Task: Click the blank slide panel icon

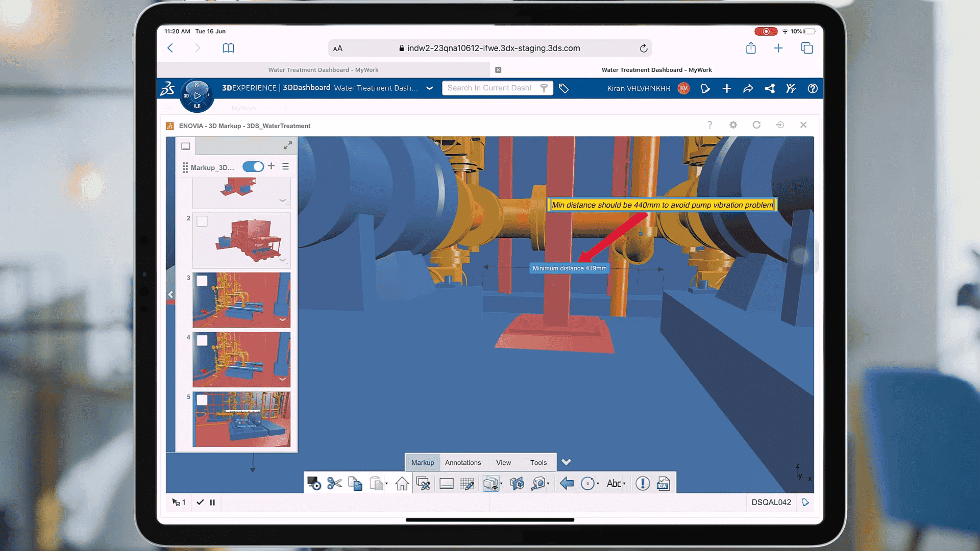Action: 447,483
